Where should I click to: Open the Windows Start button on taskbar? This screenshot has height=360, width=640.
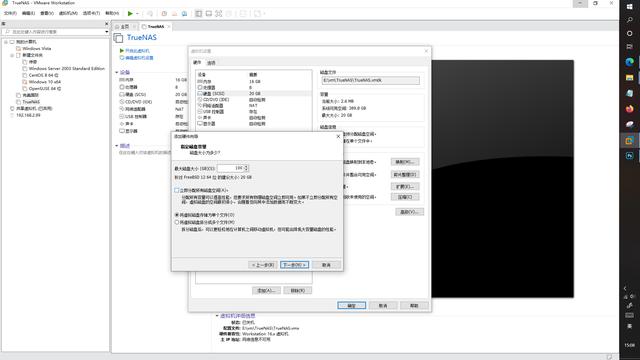pos(629,7)
